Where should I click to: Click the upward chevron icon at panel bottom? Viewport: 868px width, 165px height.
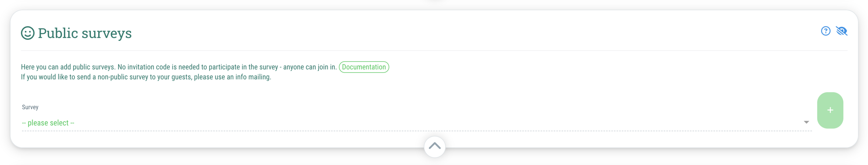[x=435, y=146]
